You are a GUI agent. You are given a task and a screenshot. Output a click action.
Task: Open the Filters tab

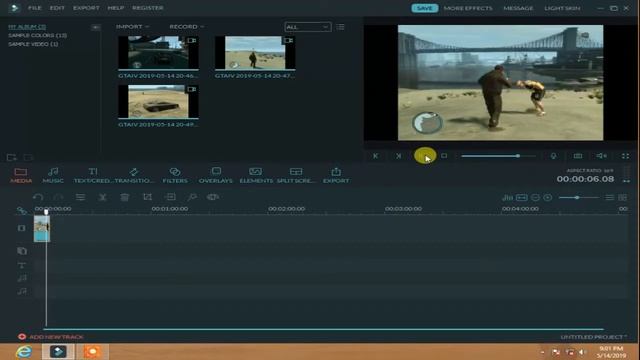click(175, 175)
